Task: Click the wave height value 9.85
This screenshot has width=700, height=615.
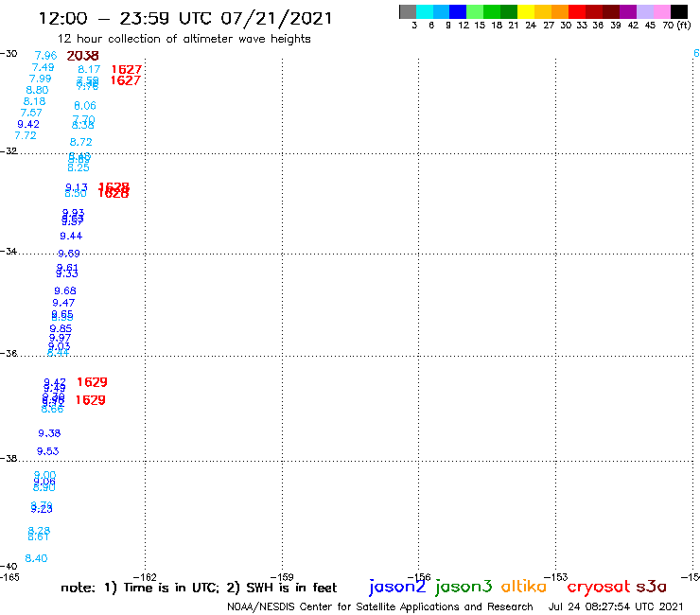Action: tap(61, 328)
